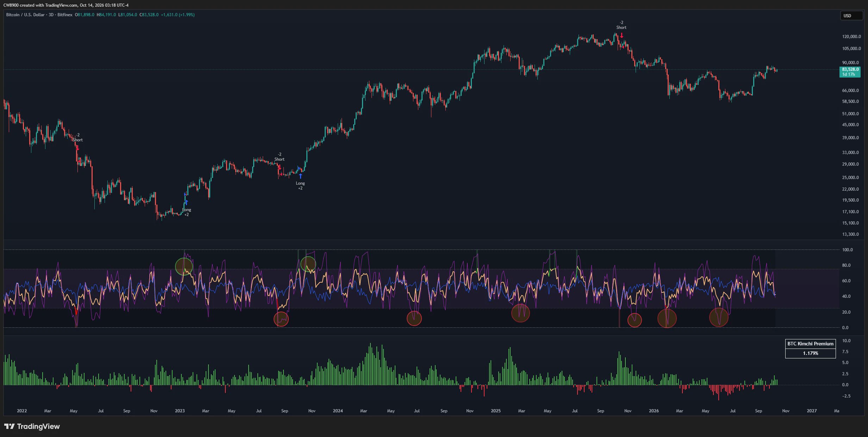Click the 105,000.0 price axis label
Screen dimensions: 868x437
click(x=851, y=49)
